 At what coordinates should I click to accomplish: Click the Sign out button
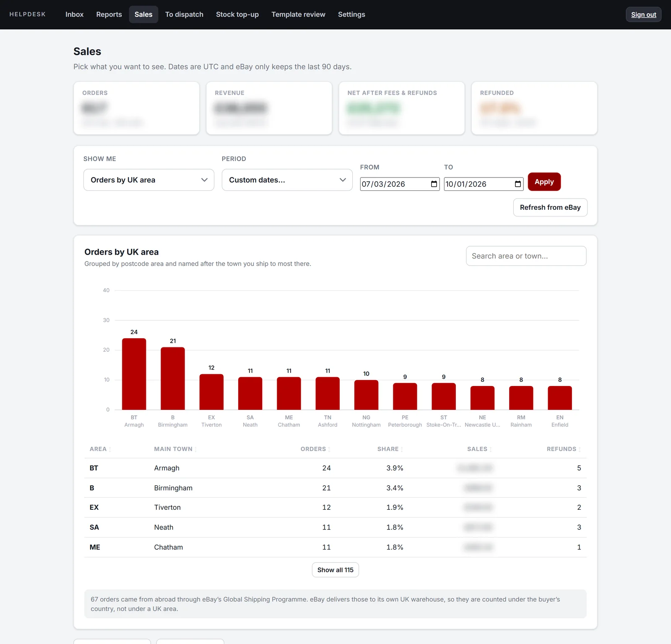(x=643, y=15)
